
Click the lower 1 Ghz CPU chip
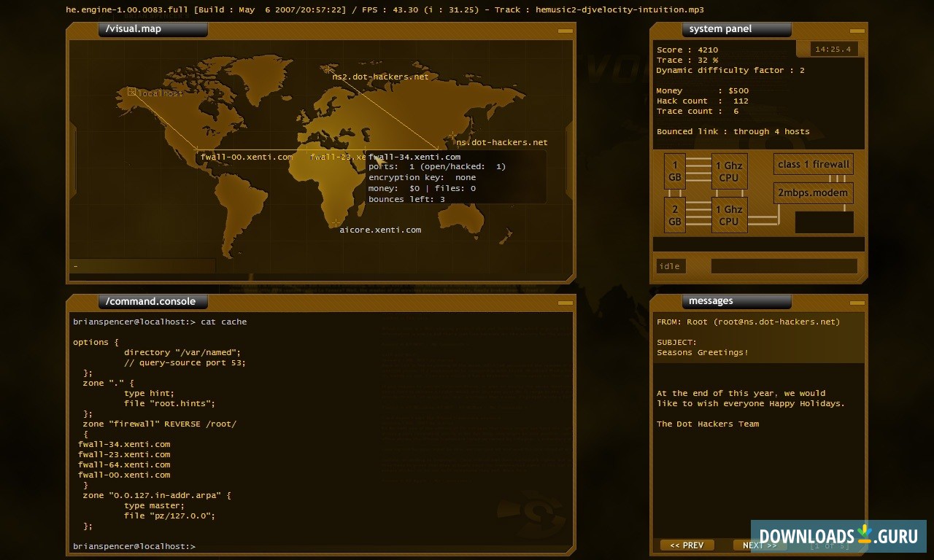point(729,215)
